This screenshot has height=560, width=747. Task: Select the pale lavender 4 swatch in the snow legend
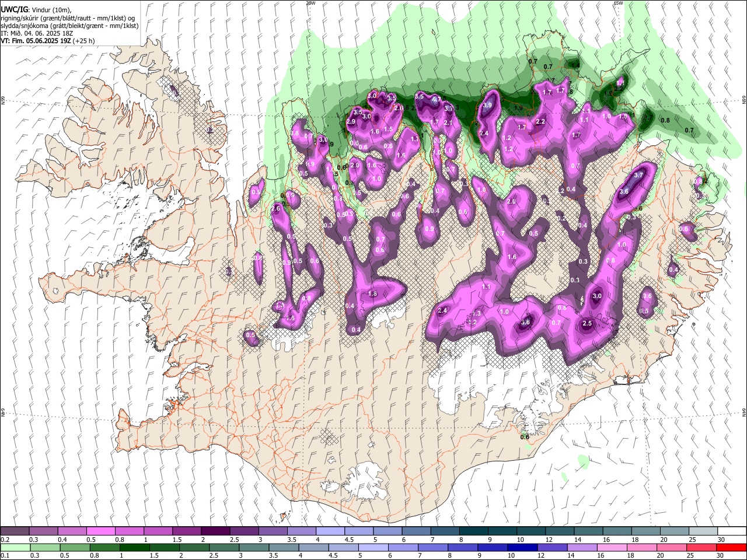pyautogui.click(x=330, y=531)
